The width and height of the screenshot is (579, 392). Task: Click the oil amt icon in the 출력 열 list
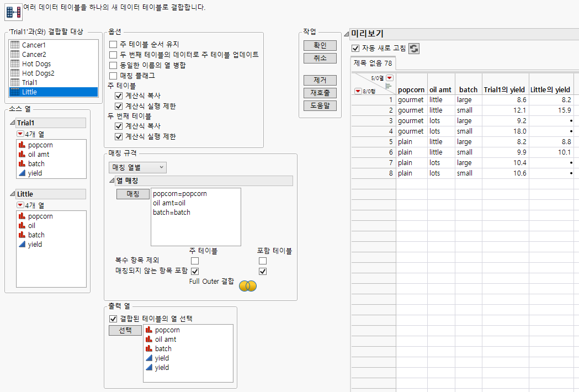(149, 339)
